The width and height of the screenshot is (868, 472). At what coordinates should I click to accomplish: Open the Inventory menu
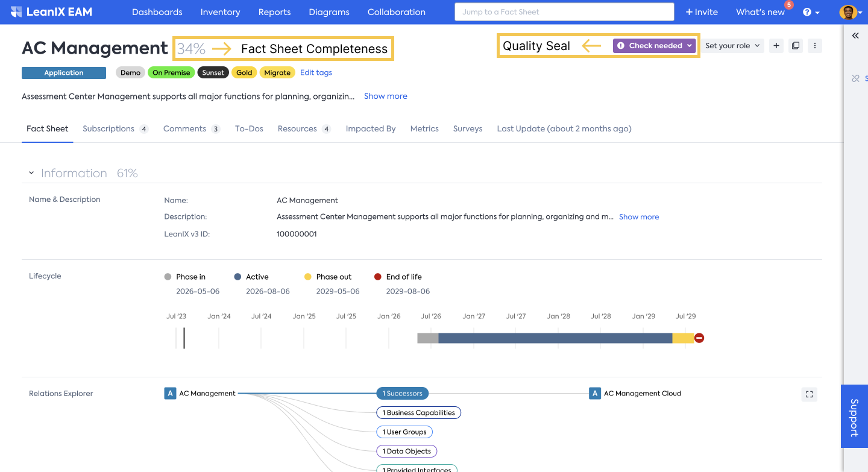point(220,12)
